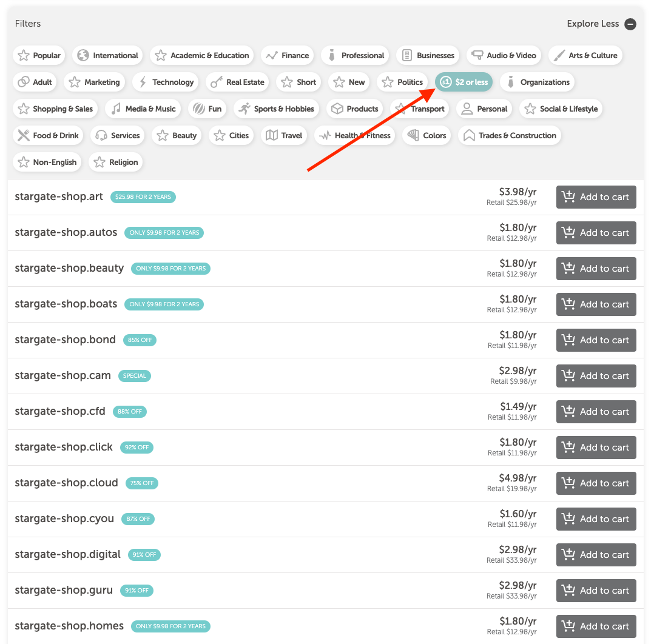Click the minus icon beside Explore Less

(630, 24)
